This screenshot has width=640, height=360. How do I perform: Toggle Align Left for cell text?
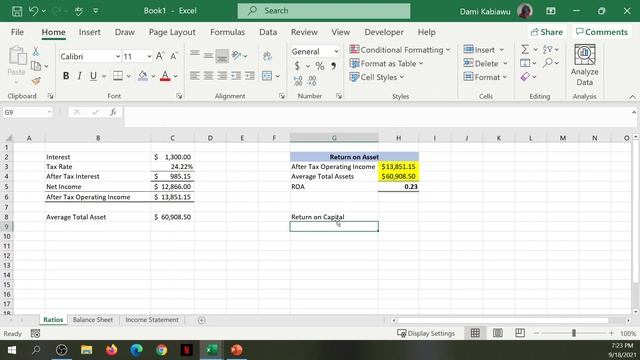point(195,76)
